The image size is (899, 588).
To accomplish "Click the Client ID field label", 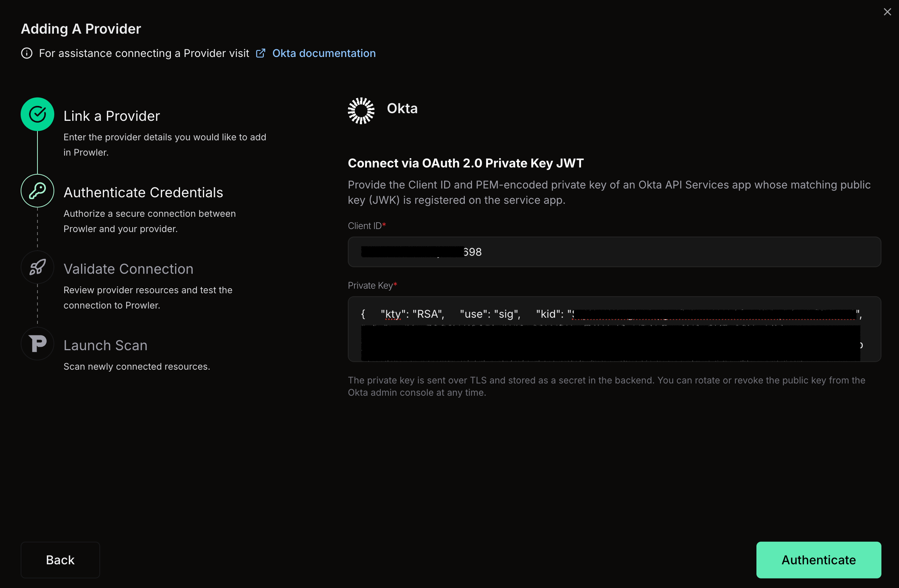I will (x=367, y=226).
